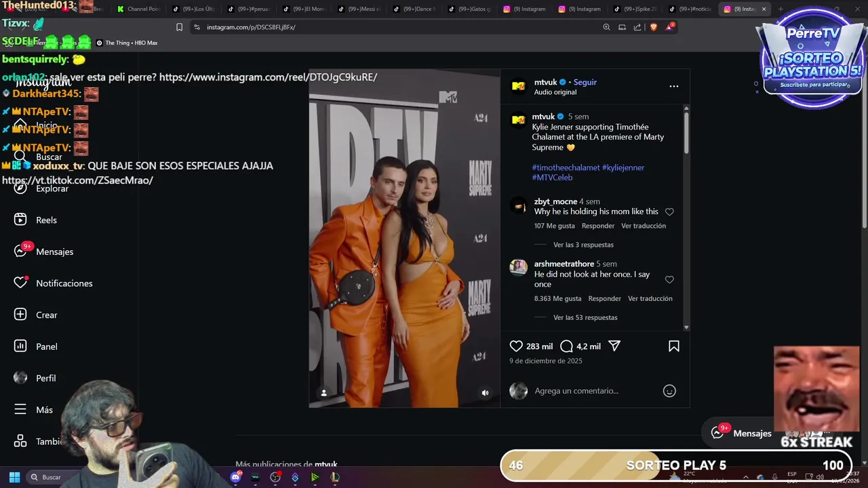This screenshot has height=488, width=868.
Task: Click 8.363 Me gusta on arshmeetrathore's comment
Action: point(557,298)
